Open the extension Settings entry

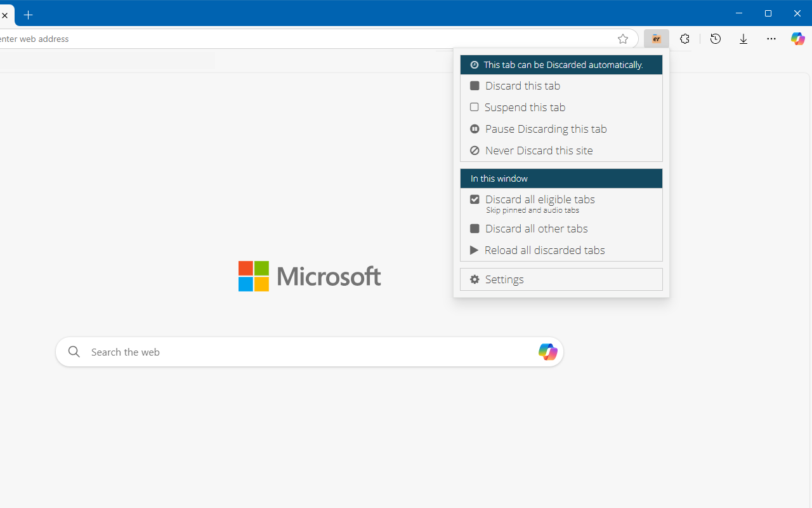(561, 279)
